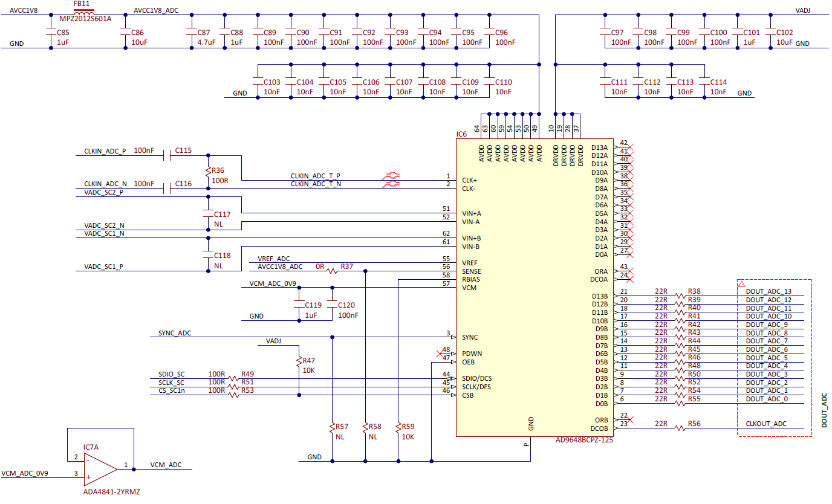Click the R47 10K pull-up resistor

tap(298, 361)
